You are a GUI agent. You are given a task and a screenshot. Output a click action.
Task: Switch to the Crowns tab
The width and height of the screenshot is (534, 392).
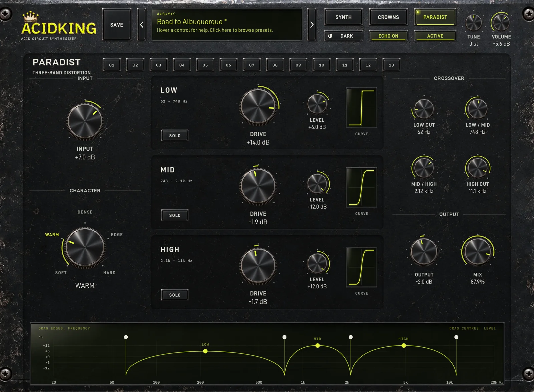pyautogui.click(x=388, y=17)
